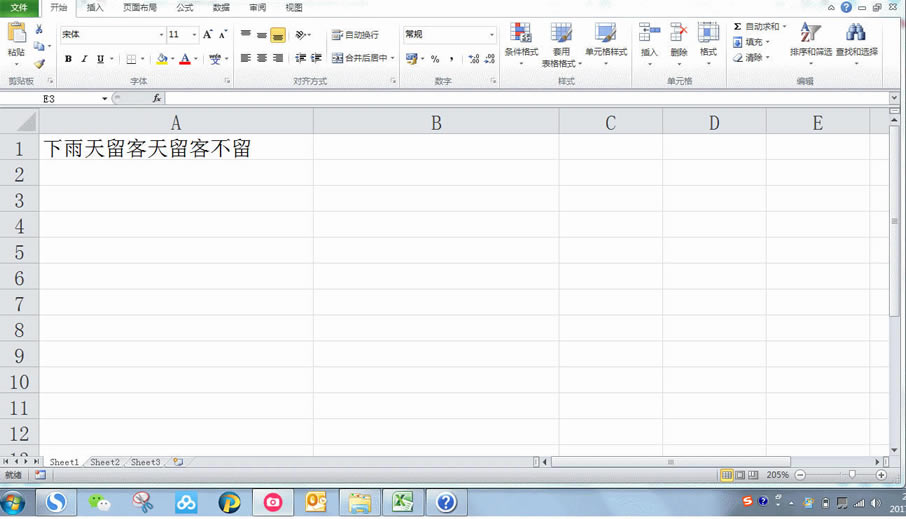The width and height of the screenshot is (906, 519).
Task: Decrease font size with small A icon
Action: pyautogui.click(x=223, y=35)
